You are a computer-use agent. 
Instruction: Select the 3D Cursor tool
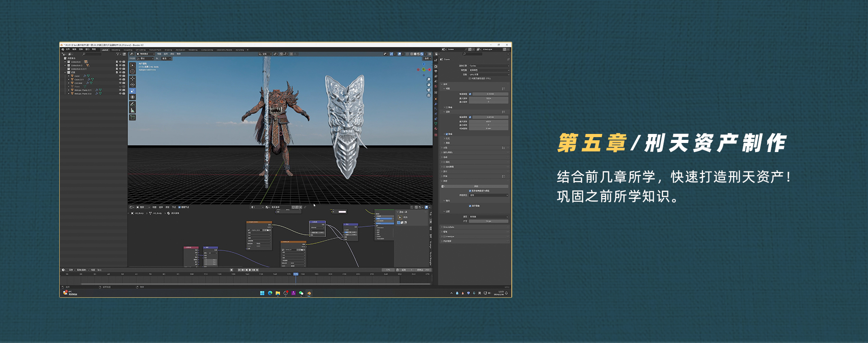[132, 71]
